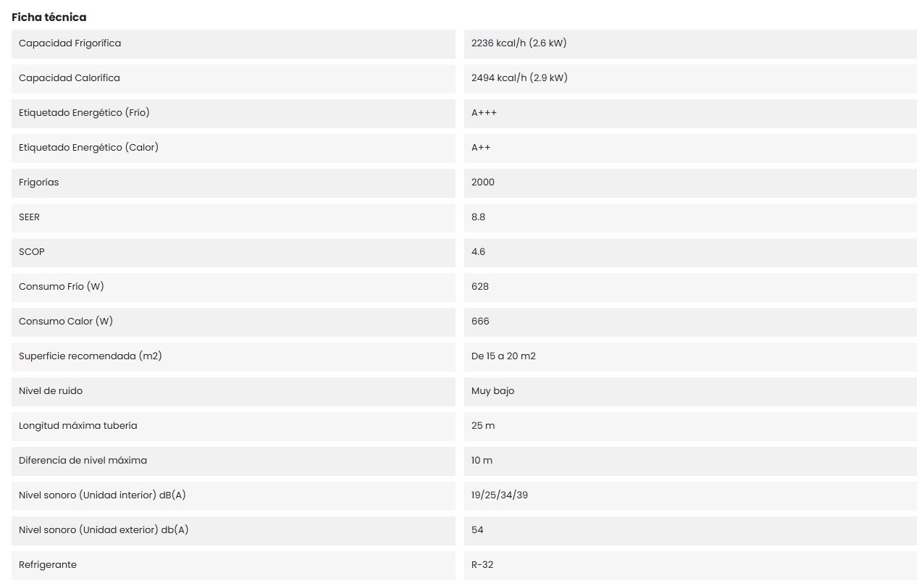Click the SCOP value 4.6
Screen dimensions: 924x586
point(478,252)
